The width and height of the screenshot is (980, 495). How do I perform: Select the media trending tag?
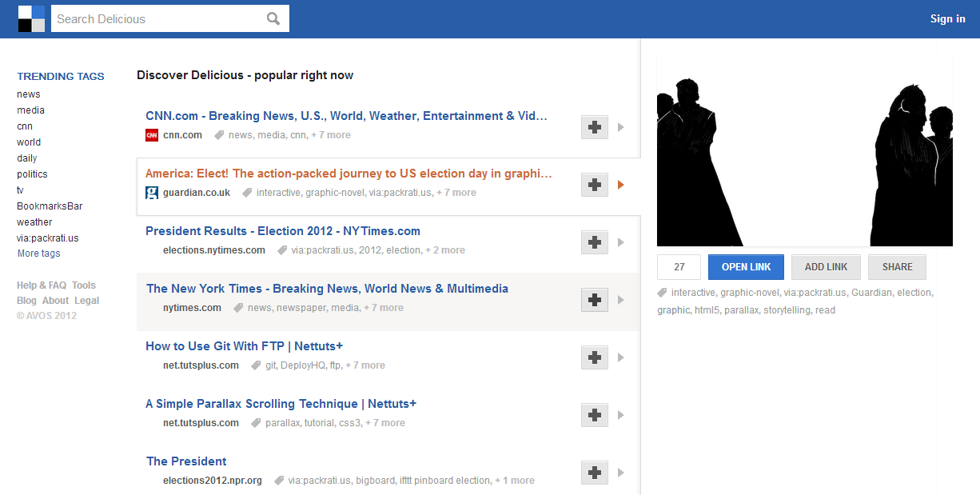(x=30, y=110)
